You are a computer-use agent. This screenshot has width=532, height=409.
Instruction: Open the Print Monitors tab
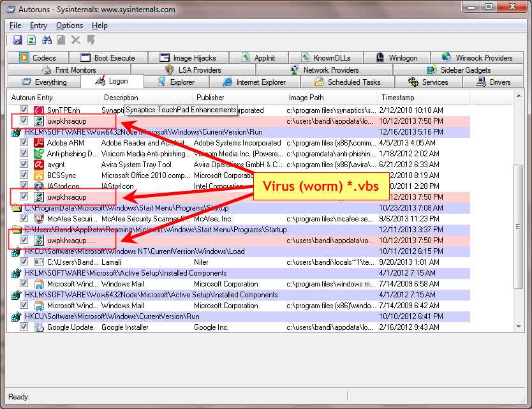(70, 70)
